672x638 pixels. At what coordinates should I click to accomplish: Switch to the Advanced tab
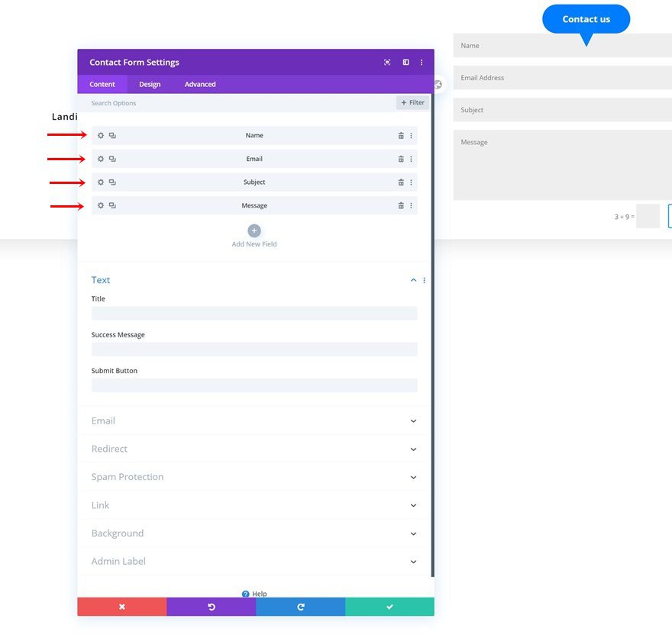coord(199,84)
